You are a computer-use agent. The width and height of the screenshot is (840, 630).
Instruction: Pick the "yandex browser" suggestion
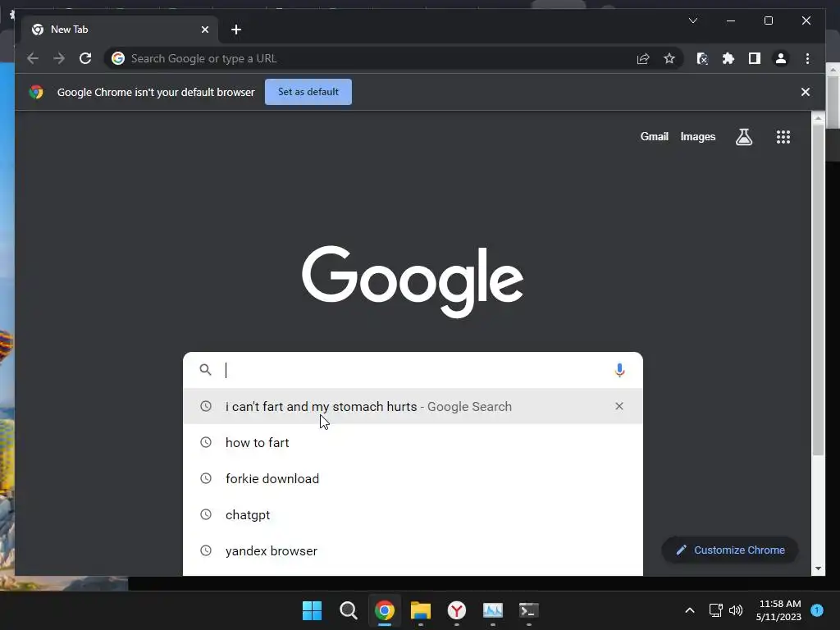click(x=413, y=550)
